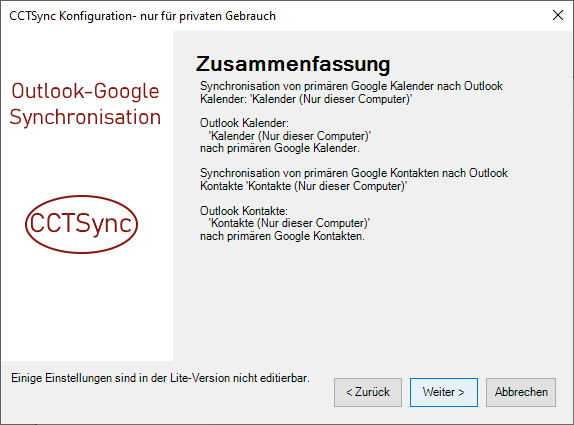This screenshot has width=574, height=425.
Task: Click the Google Kontakten nach Outlook summary line
Action: pyautogui.click(x=354, y=173)
